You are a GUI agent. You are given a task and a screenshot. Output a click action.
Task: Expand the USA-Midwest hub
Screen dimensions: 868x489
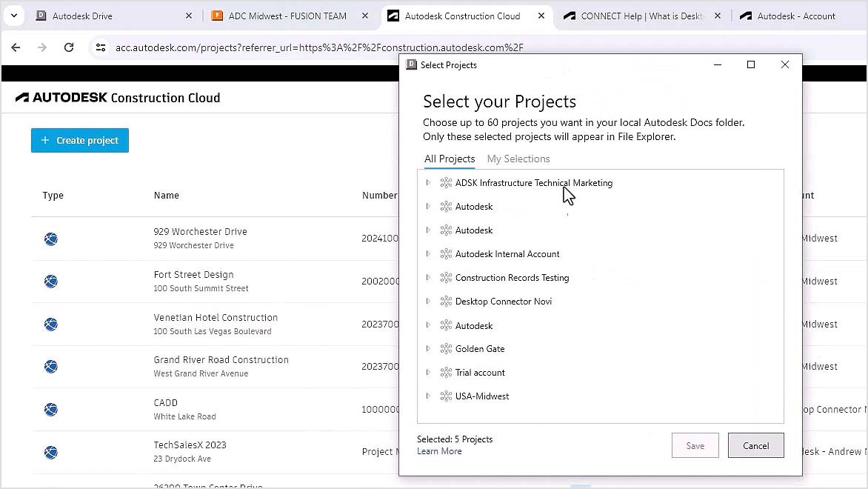[428, 396]
